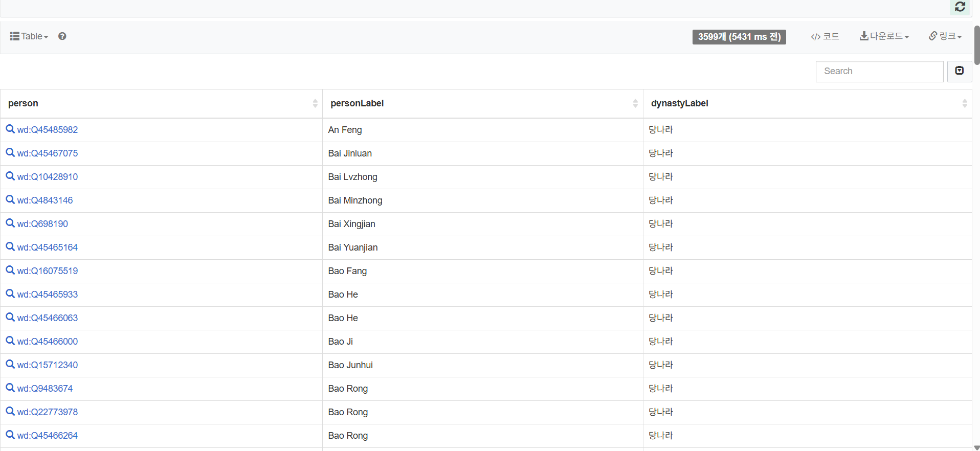Open the wd:Q4843146 entity link

(x=45, y=200)
